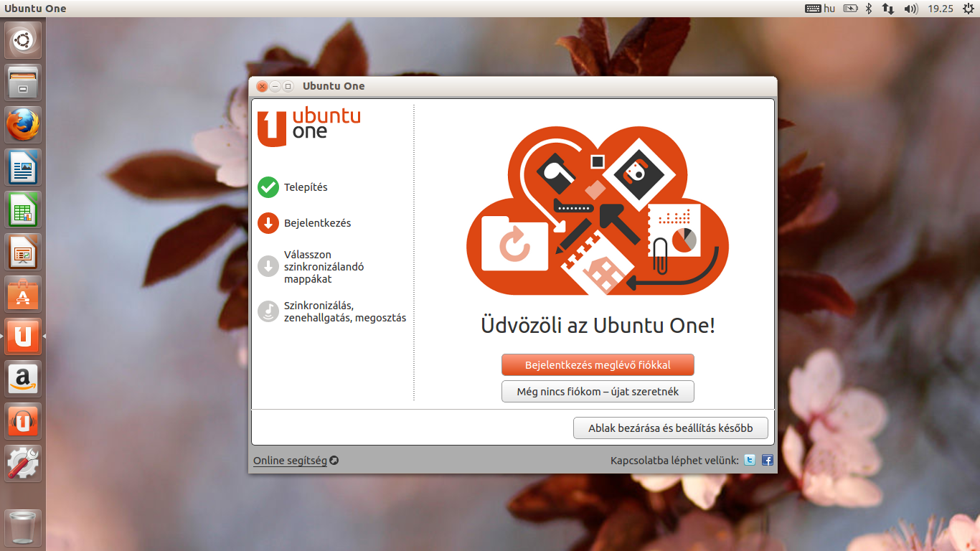Viewport: 980px width, 551px height.
Task: Click the orange Bejelentkezés step icon
Action: point(268,223)
